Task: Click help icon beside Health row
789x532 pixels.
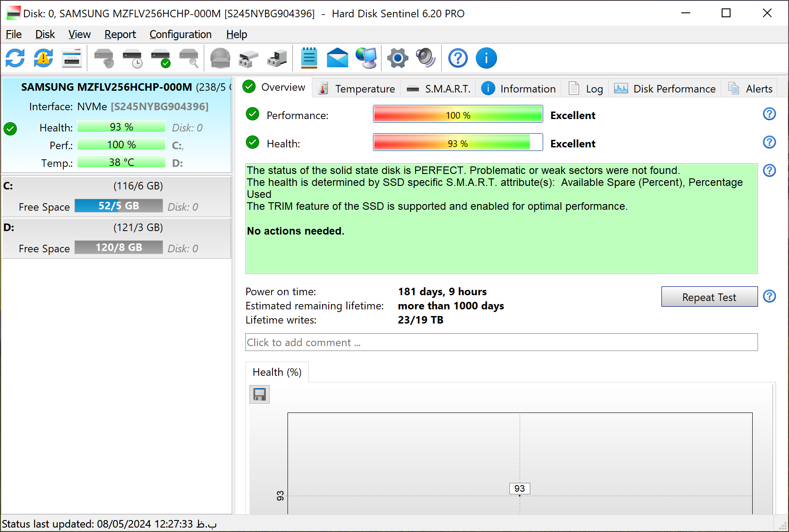Action: [770, 142]
